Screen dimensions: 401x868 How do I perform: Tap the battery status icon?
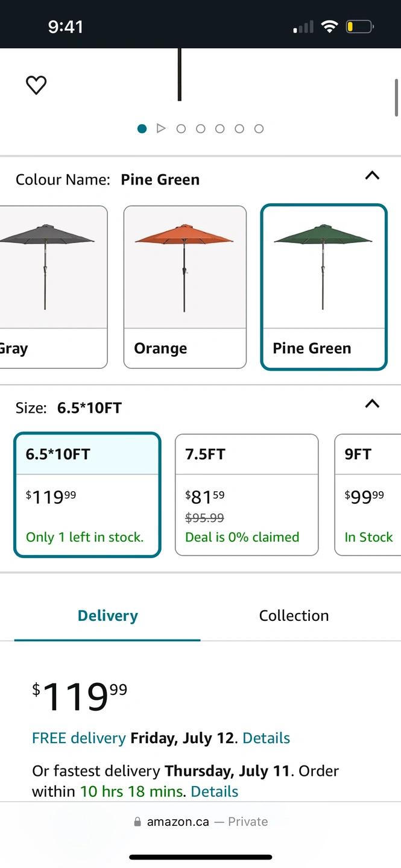[x=359, y=27]
